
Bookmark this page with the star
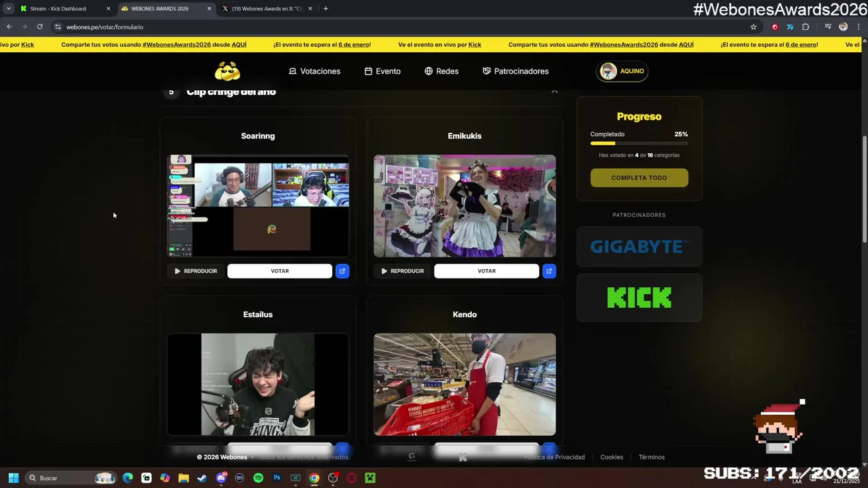pos(753,26)
